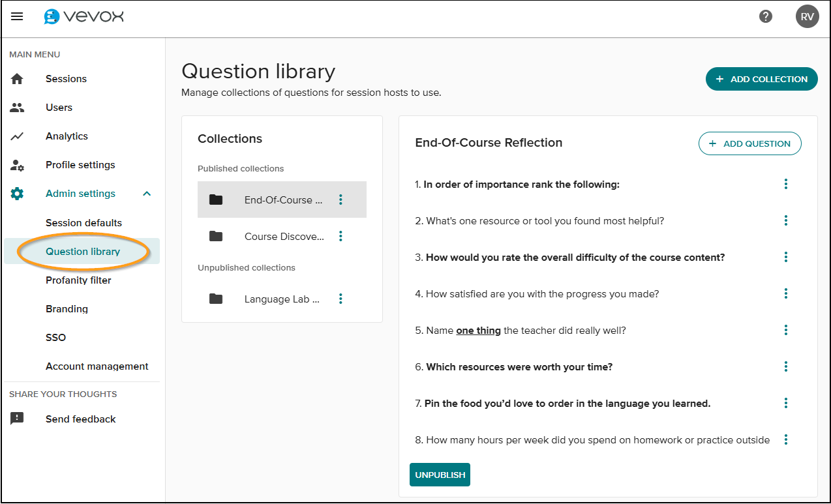The image size is (831, 504).
Task: Open Profile settings menu item
Action: (80, 165)
